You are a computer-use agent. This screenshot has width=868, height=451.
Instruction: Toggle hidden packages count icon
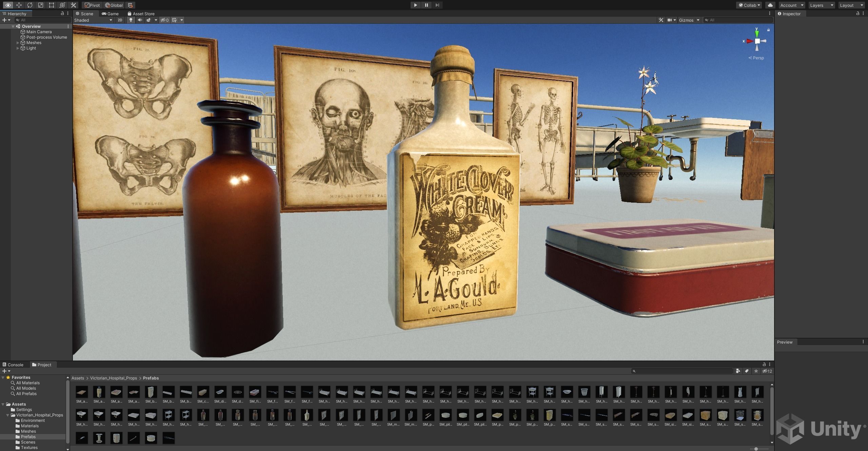click(x=767, y=371)
